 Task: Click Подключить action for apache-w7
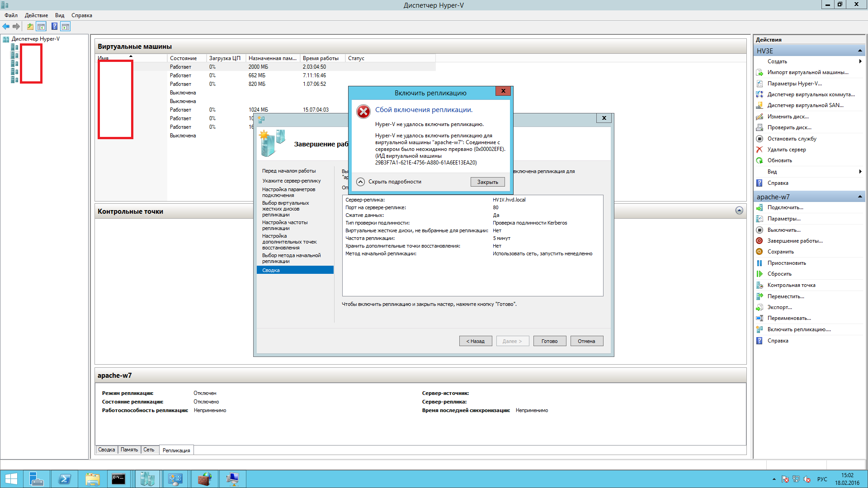[x=785, y=207]
